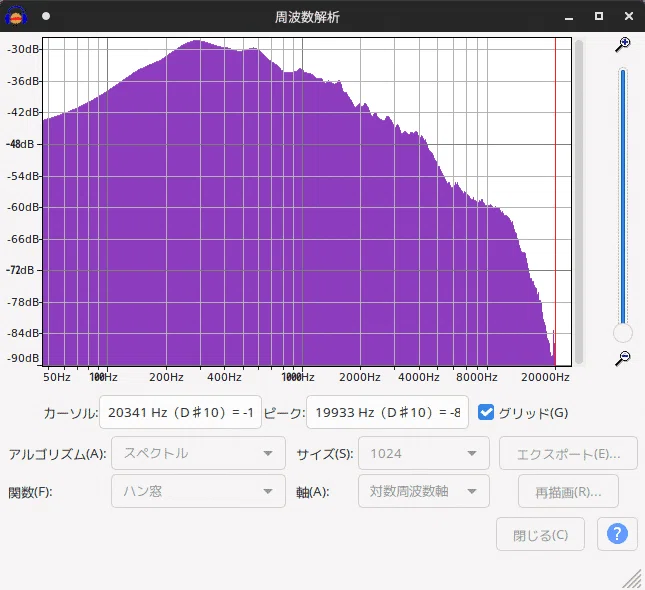The width and height of the screenshot is (645, 590).
Task: Click the アルゴリズム(A): label
Action: [x=57, y=454]
